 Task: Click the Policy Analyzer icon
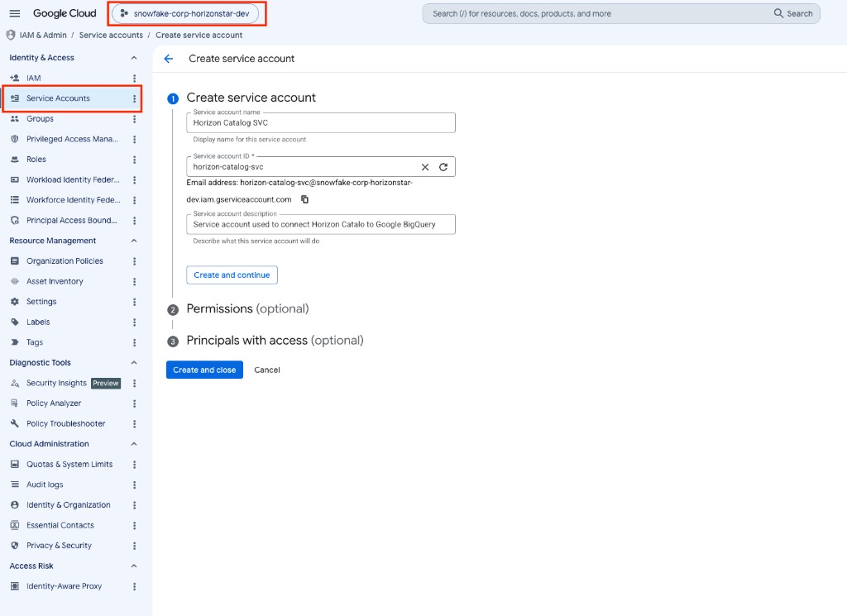tap(15, 404)
